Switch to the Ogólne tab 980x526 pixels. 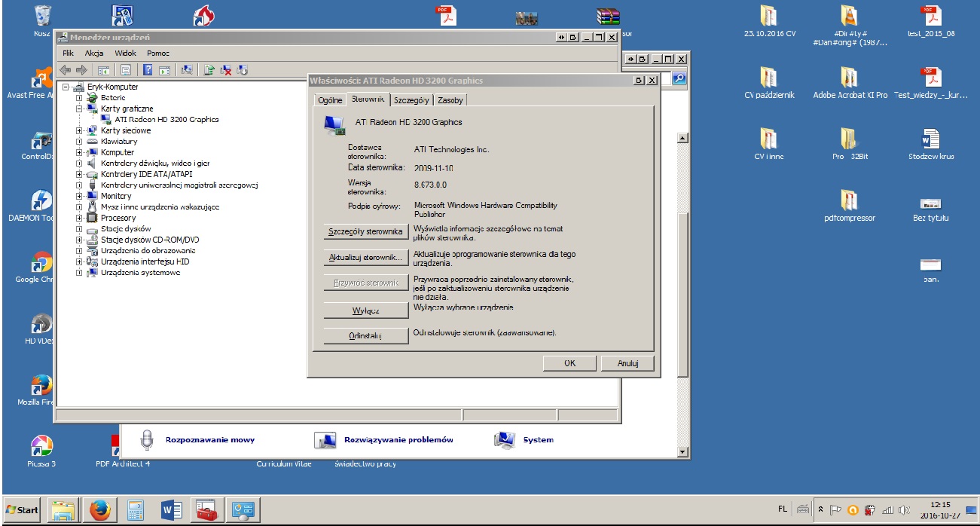click(330, 100)
